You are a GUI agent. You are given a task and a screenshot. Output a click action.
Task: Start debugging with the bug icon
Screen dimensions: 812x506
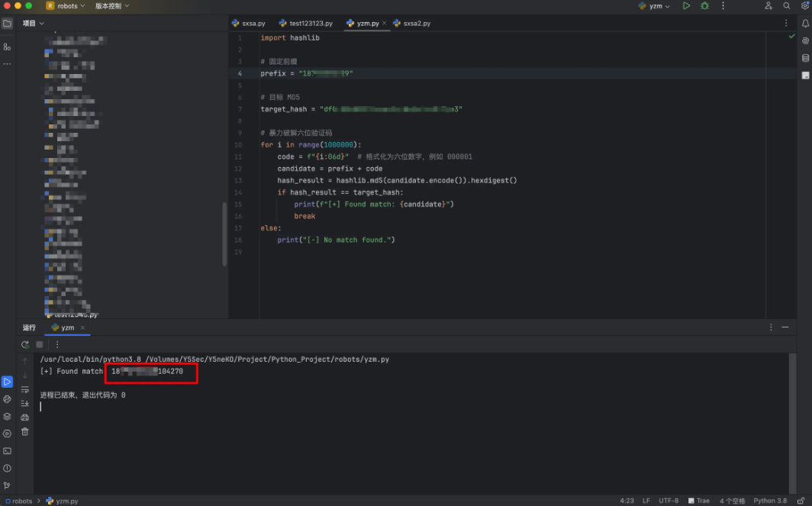tap(704, 6)
